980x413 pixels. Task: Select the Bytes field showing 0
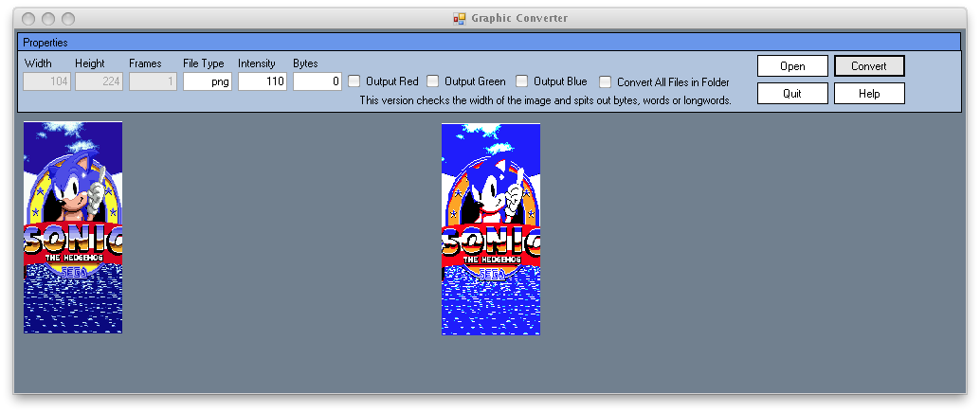318,81
